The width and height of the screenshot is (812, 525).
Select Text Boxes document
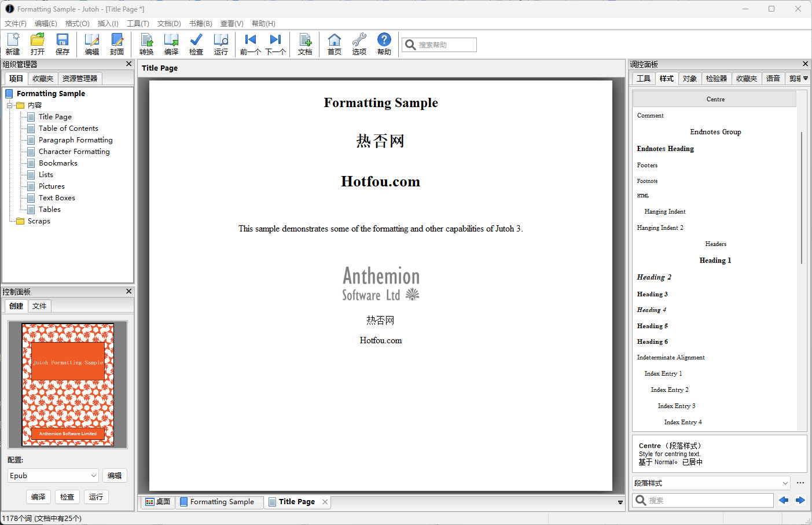tap(57, 198)
